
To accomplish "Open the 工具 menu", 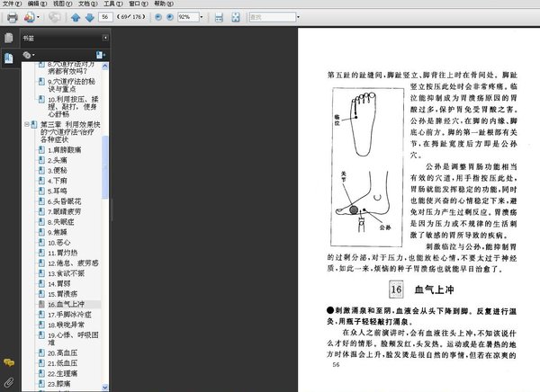I will 113,4.
